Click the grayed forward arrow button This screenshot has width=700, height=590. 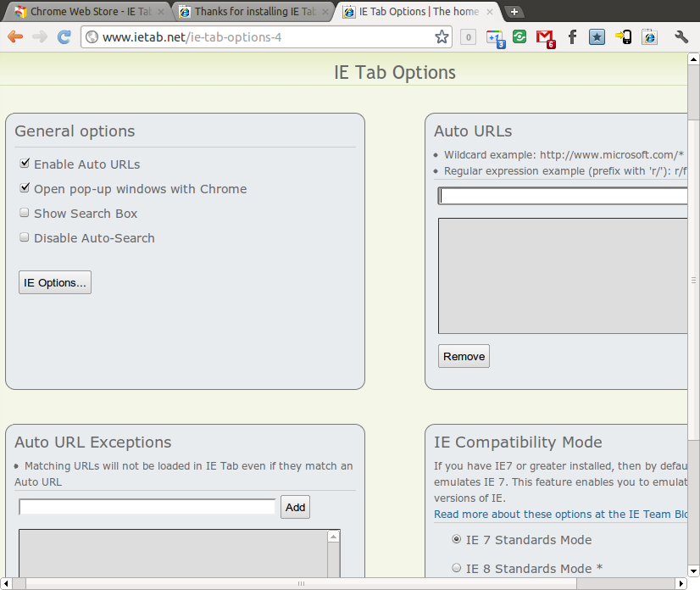[x=40, y=36]
